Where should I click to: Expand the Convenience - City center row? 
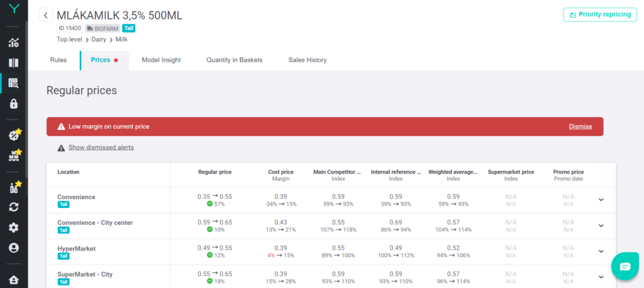601,226
